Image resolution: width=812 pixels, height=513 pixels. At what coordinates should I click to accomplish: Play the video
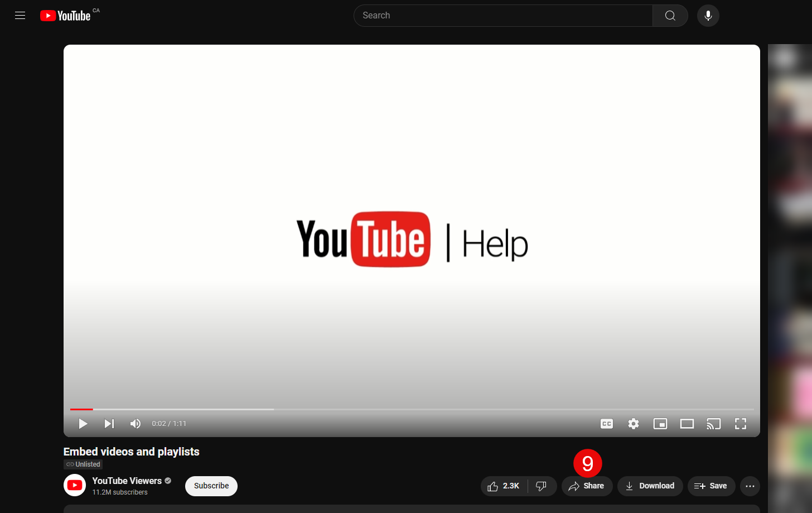(x=83, y=424)
